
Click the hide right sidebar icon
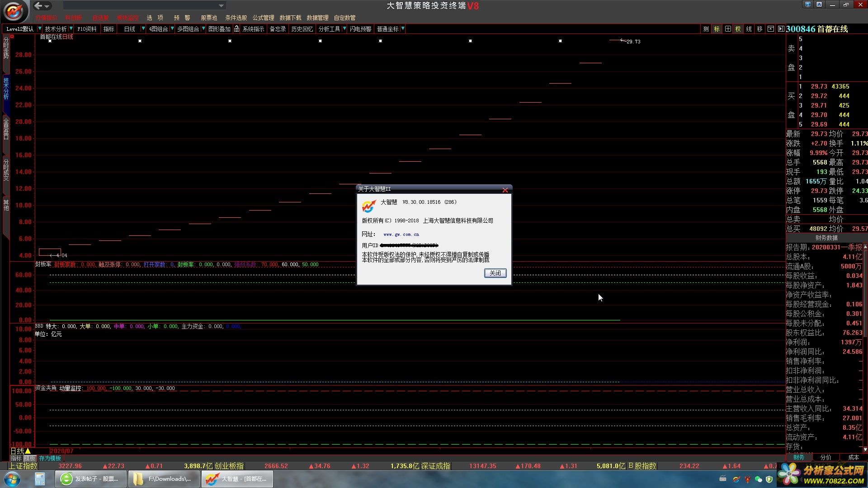(x=781, y=29)
